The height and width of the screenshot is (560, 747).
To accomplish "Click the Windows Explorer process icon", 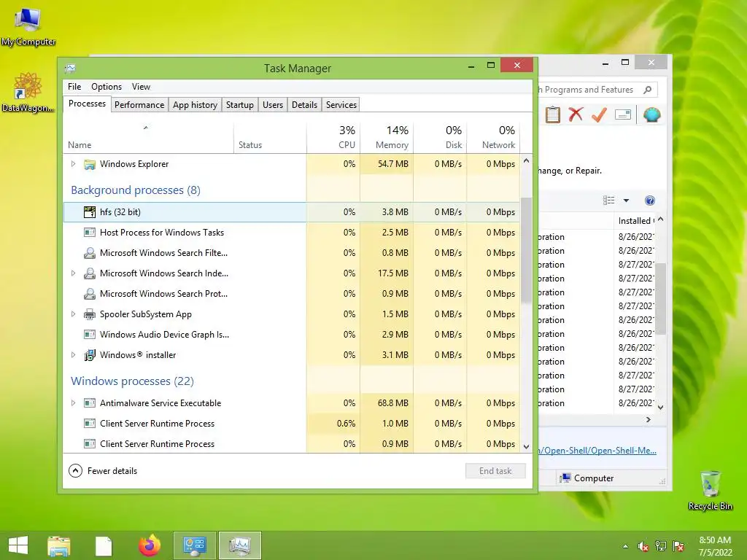I will pyautogui.click(x=90, y=164).
